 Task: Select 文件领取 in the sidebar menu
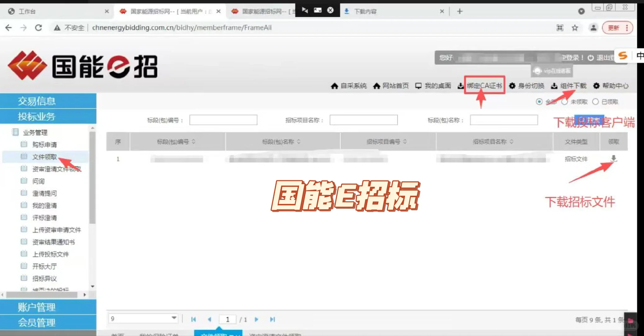pos(44,156)
